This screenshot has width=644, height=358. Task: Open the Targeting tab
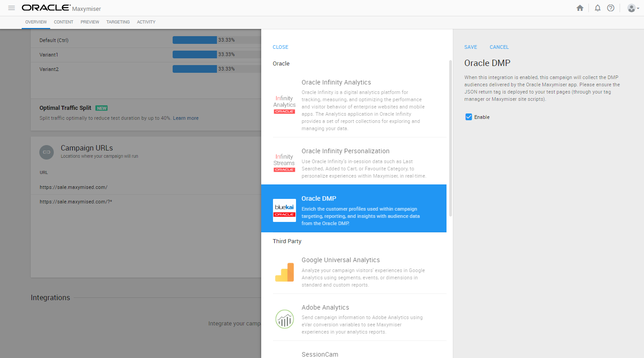[118, 22]
